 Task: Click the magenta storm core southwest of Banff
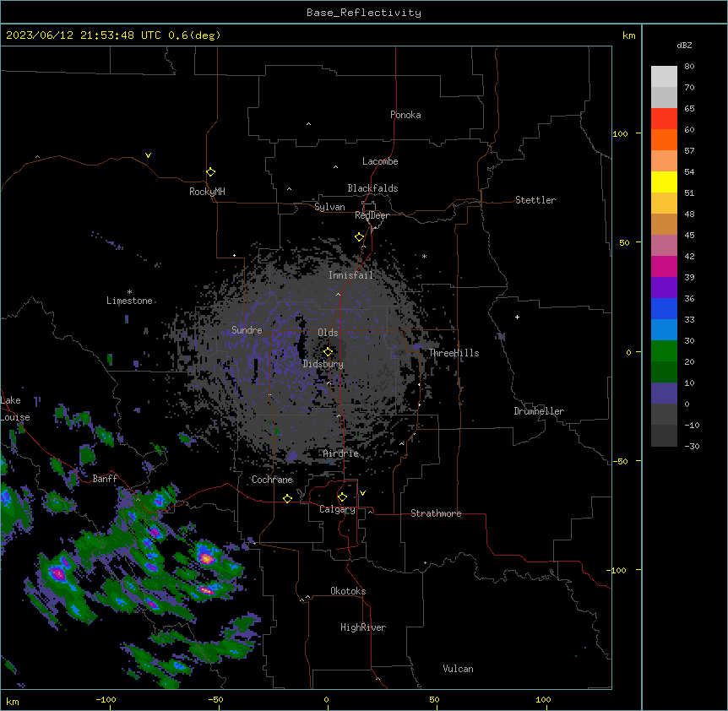(58, 573)
